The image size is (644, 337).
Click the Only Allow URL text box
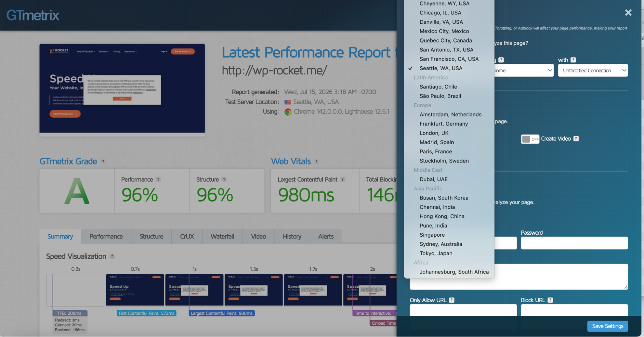pyautogui.click(x=463, y=310)
